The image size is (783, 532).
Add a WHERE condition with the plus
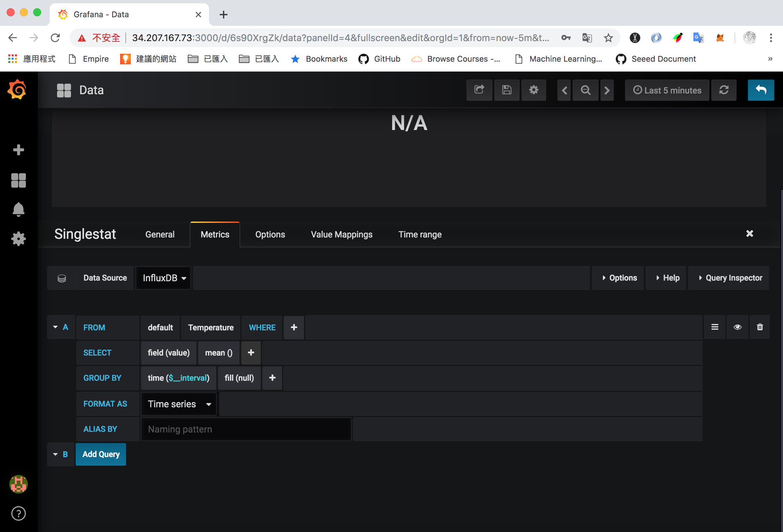(x=294, y=327)
